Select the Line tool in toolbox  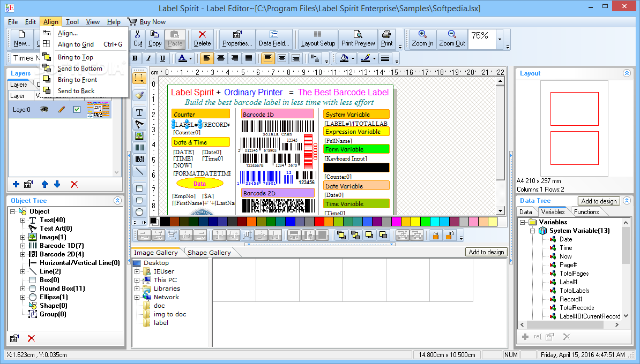[x=139, y=171]
